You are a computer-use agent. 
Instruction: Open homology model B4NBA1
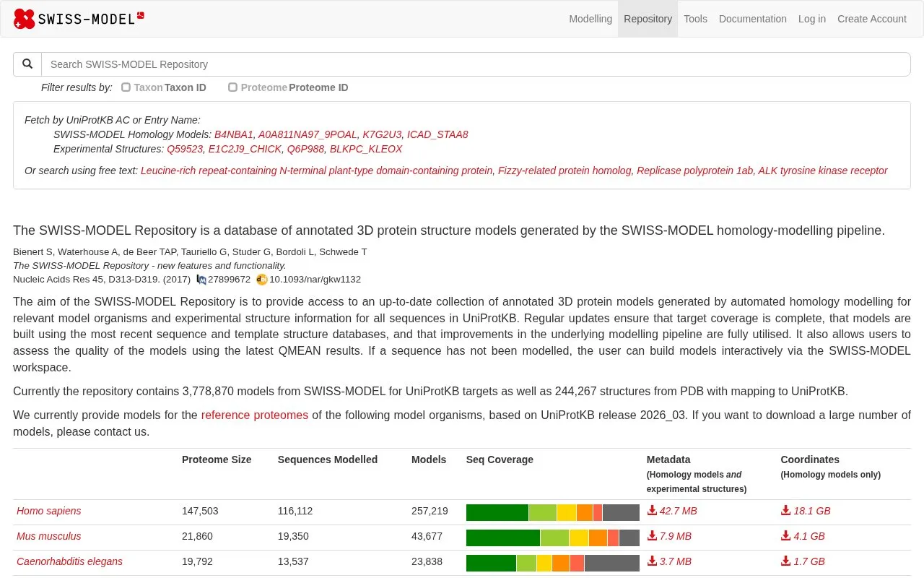(234, 134)
